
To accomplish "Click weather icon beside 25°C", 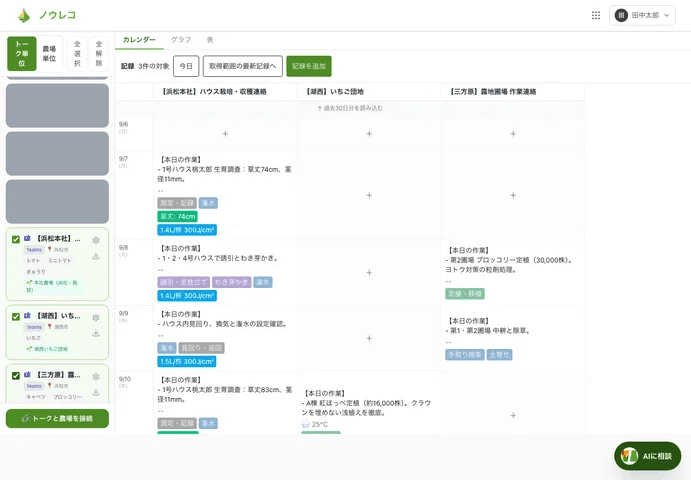I will pos(305,424).
